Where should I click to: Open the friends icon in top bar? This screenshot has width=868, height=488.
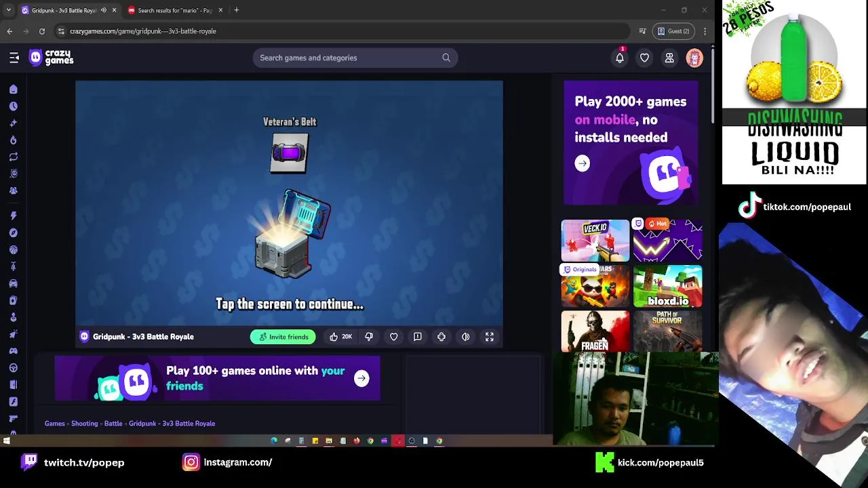pyautogui.click(x=669, y=58)
